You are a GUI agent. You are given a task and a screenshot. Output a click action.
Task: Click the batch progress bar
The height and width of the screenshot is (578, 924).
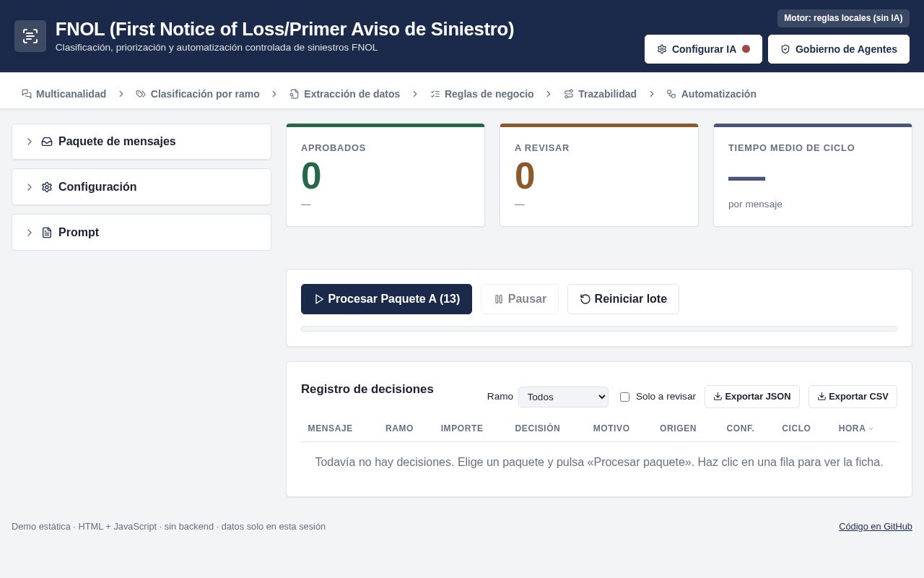(599, 329)
